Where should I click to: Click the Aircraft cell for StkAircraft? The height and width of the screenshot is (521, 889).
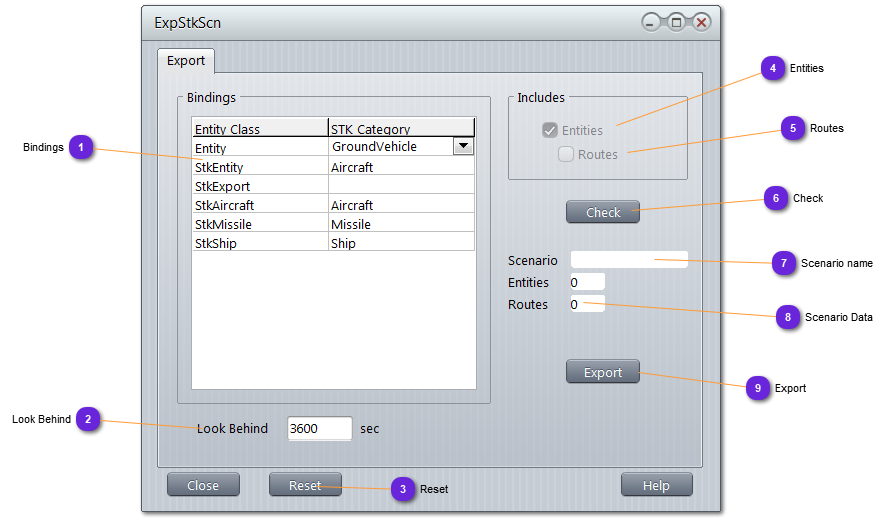(400, 205)
